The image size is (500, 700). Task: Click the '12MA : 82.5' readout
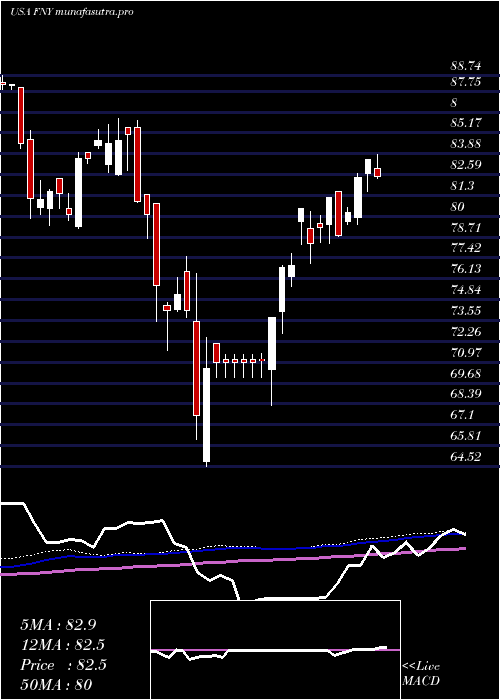click(63, 645)
